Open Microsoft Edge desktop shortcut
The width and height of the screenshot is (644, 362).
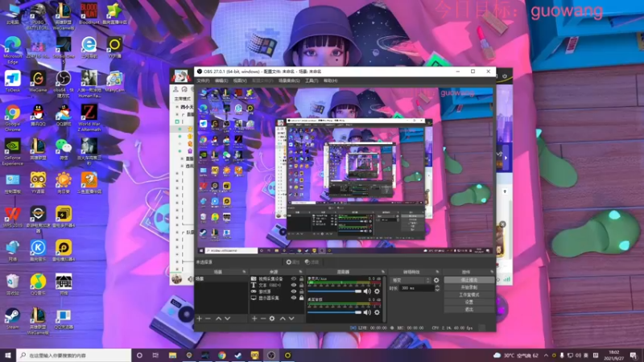(13, 49)
